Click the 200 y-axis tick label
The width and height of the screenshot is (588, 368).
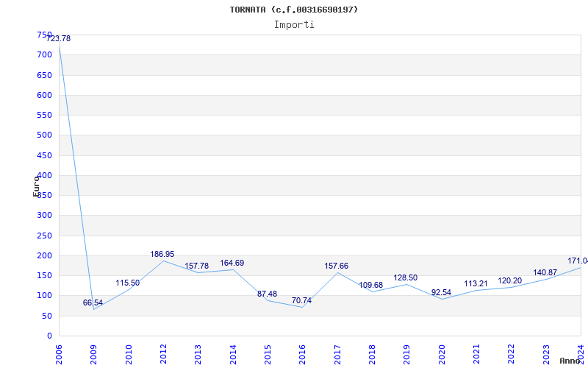[44, 255]
